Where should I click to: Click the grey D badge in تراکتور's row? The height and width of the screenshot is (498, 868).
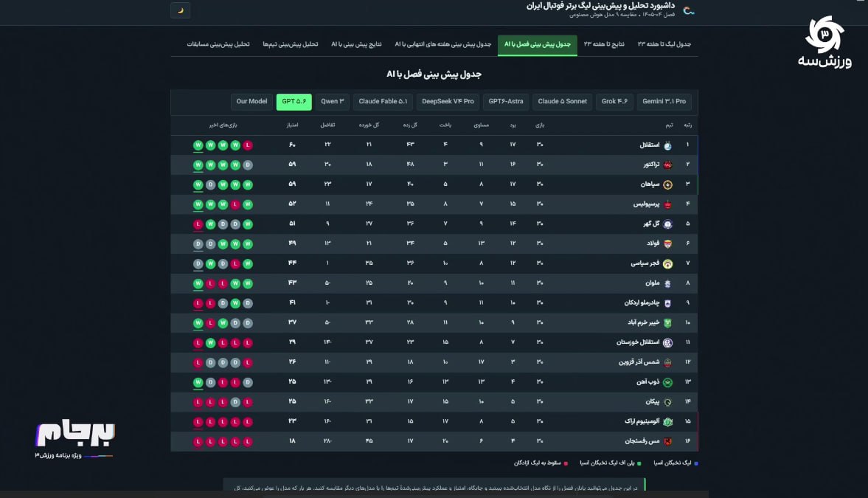coord(248,165)
